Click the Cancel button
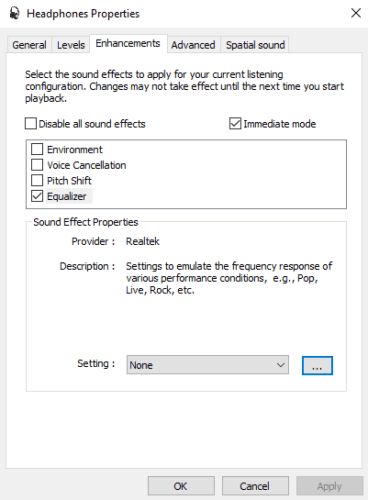368x500 pixels. [255, 486]
